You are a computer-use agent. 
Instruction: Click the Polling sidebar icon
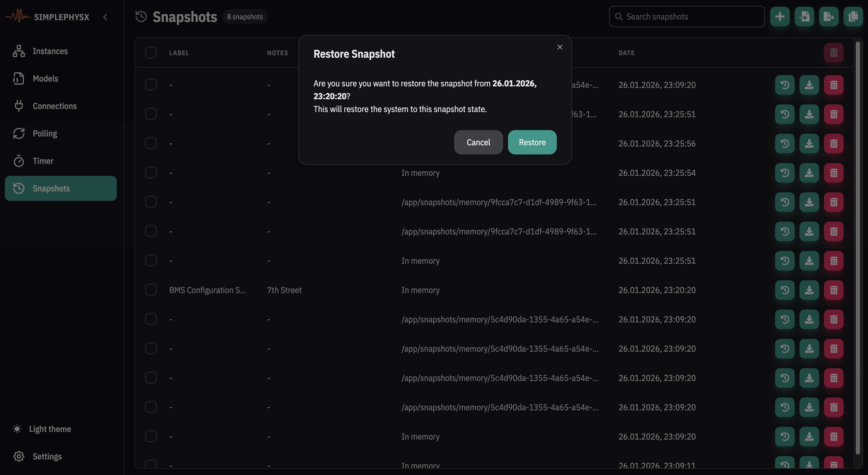[19, 134]
